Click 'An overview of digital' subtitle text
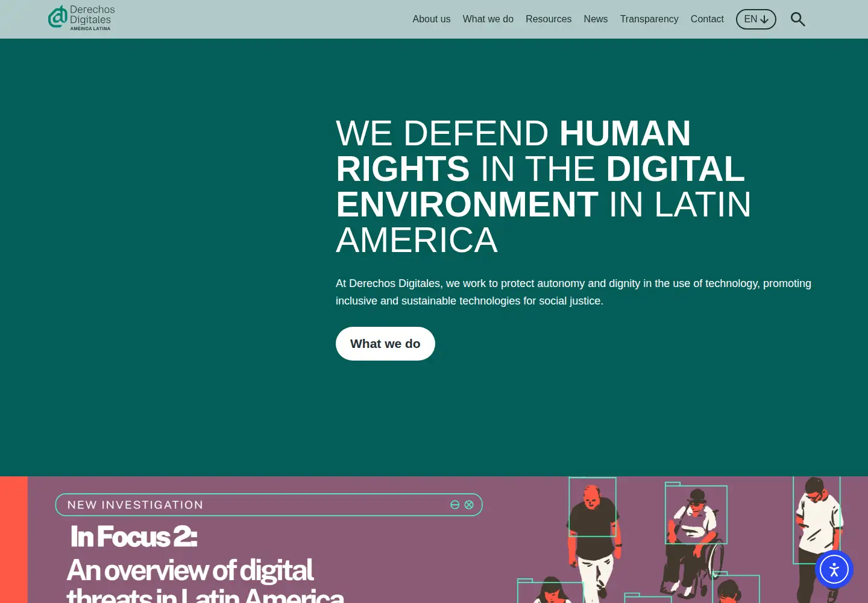 (x=190, y=570)
